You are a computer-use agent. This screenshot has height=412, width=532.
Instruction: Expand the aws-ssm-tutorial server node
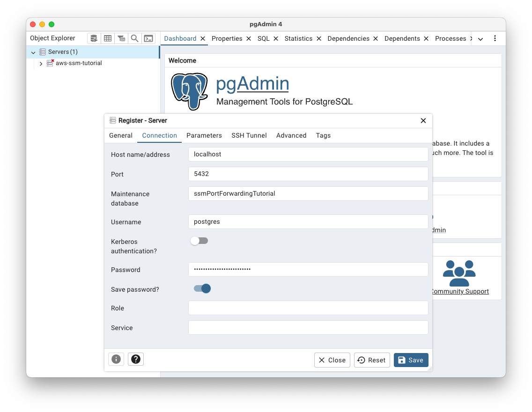click(x=41, y=63)
